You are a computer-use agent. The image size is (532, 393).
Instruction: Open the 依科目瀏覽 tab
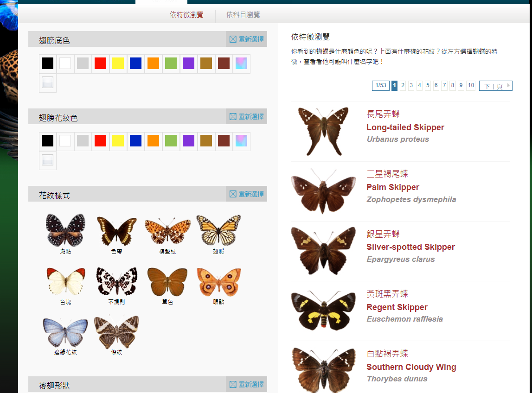[243, 14]
